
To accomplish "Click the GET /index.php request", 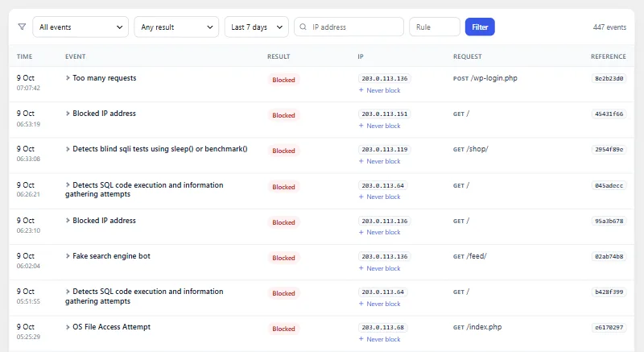I will pyautogui.click(x=477, y=327).
